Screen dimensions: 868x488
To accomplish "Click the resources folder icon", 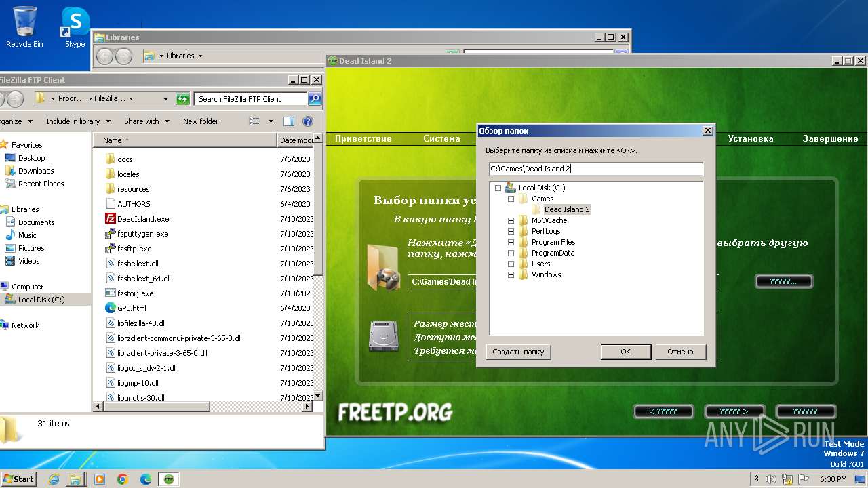I will tap(111, 189).
